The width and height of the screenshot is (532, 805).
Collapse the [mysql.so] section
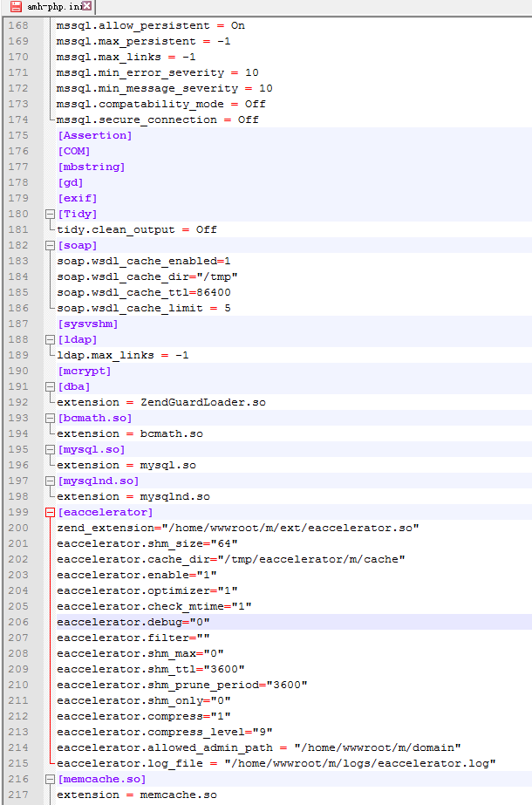tap(50, 450)
